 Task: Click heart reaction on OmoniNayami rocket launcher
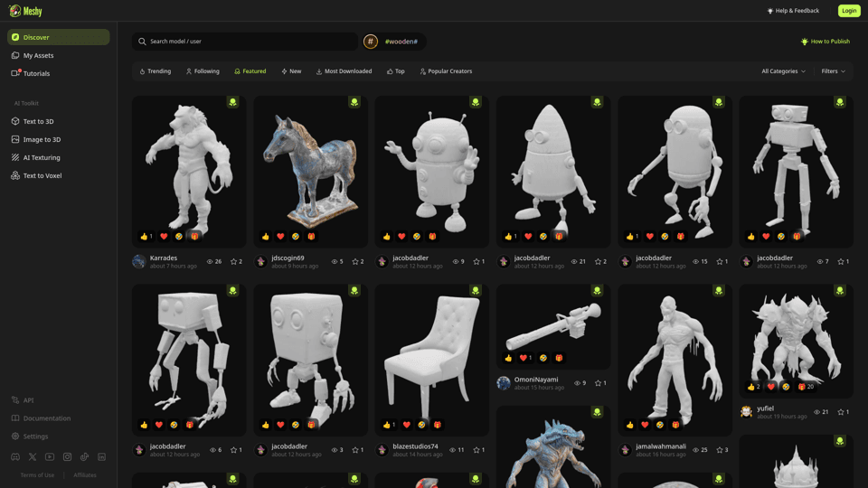point(524,358)
